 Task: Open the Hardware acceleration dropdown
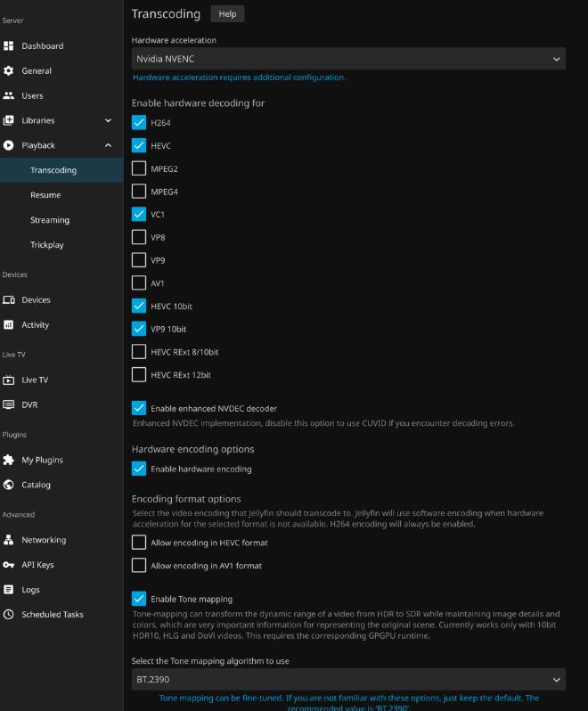(x=348, y=59)
